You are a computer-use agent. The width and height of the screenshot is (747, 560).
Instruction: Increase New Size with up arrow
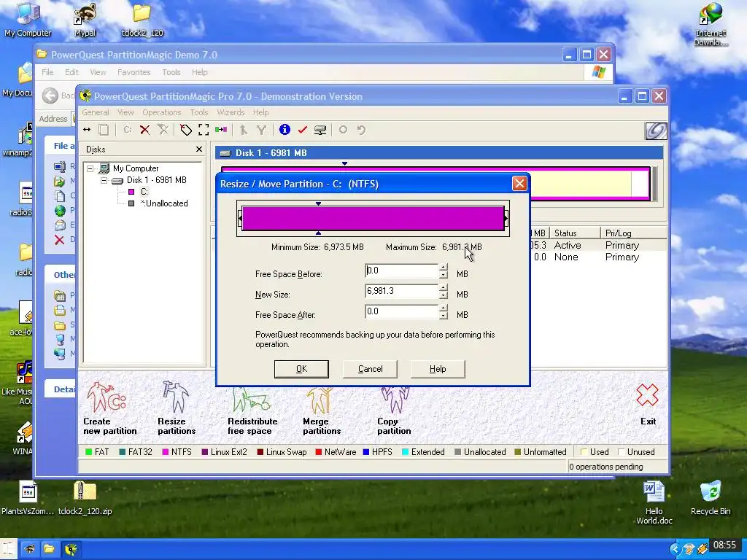444,287
